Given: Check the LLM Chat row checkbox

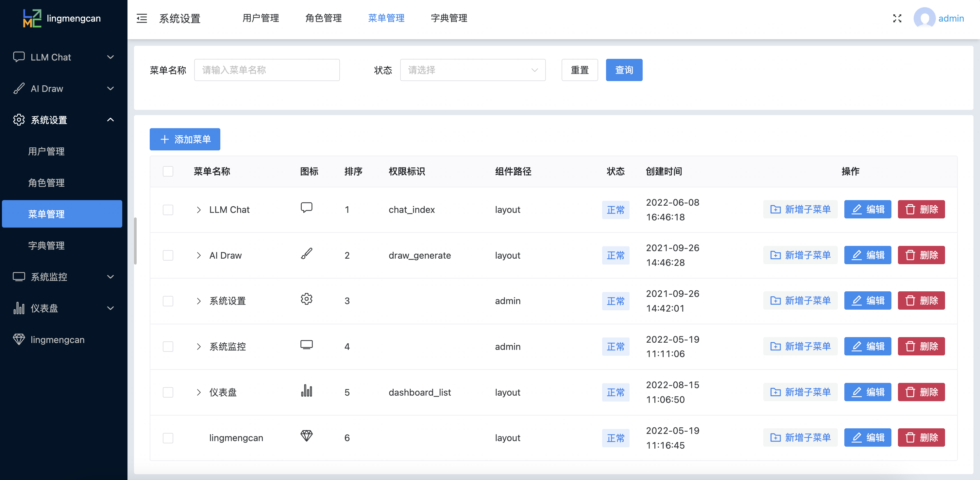Looking at the screenshot, I should [168, 210].
